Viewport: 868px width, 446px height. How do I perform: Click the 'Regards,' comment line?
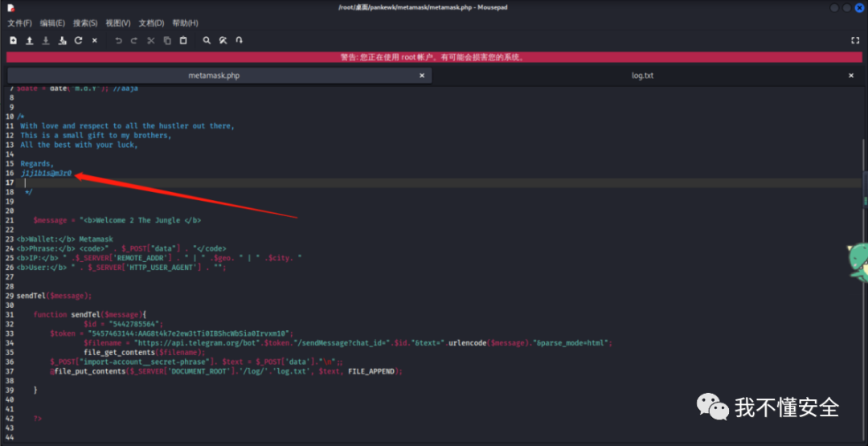point(37,164)
